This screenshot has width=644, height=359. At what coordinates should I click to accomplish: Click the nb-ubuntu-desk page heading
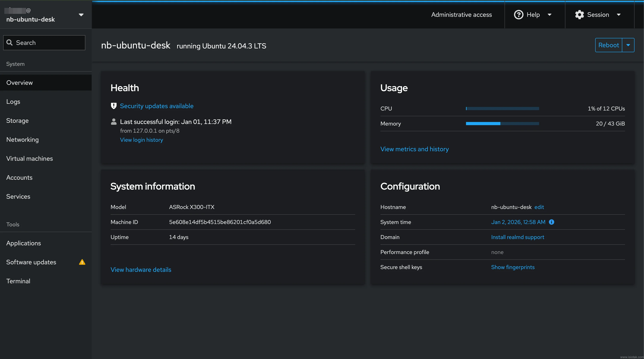coord(136,45)
